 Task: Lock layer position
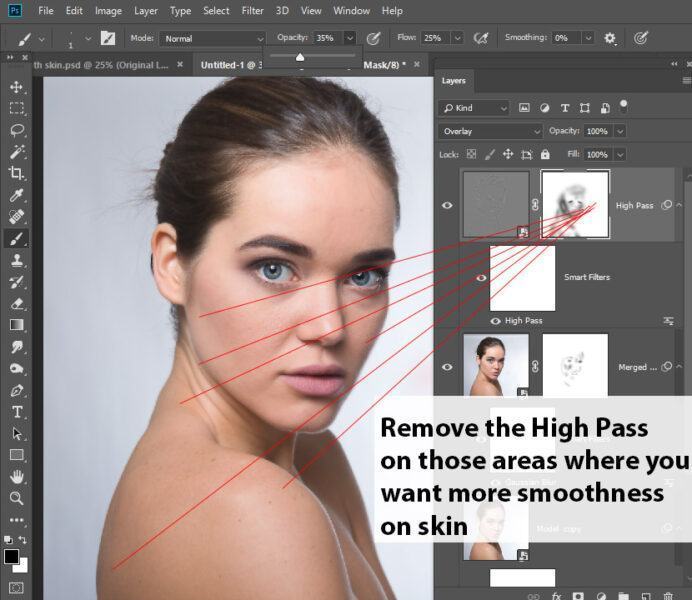pos(508,154)
